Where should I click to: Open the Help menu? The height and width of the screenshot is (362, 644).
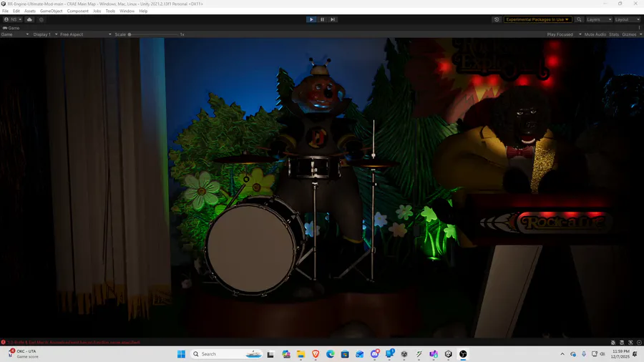[x=143, y=11]
